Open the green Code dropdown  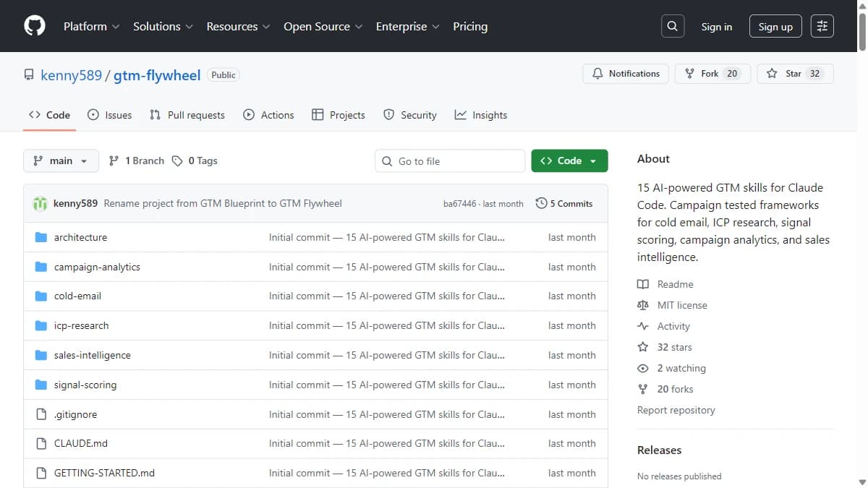[x=569, y=161]
